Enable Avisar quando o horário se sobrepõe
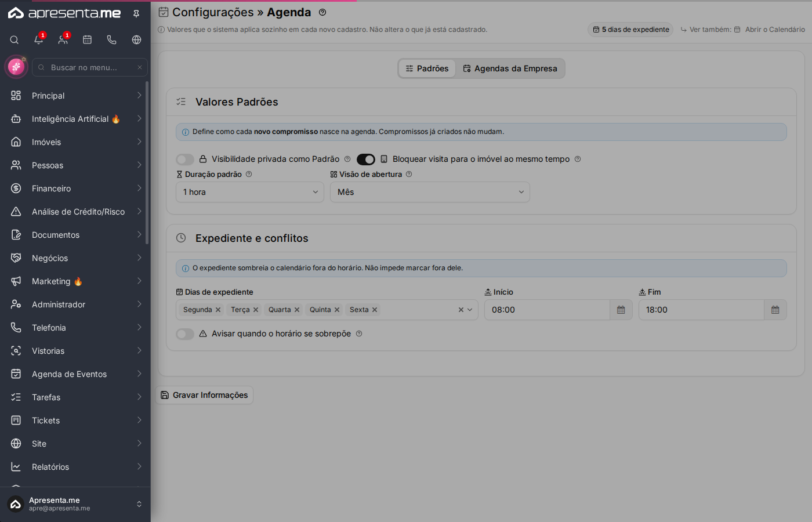 [x=185, y=333]
